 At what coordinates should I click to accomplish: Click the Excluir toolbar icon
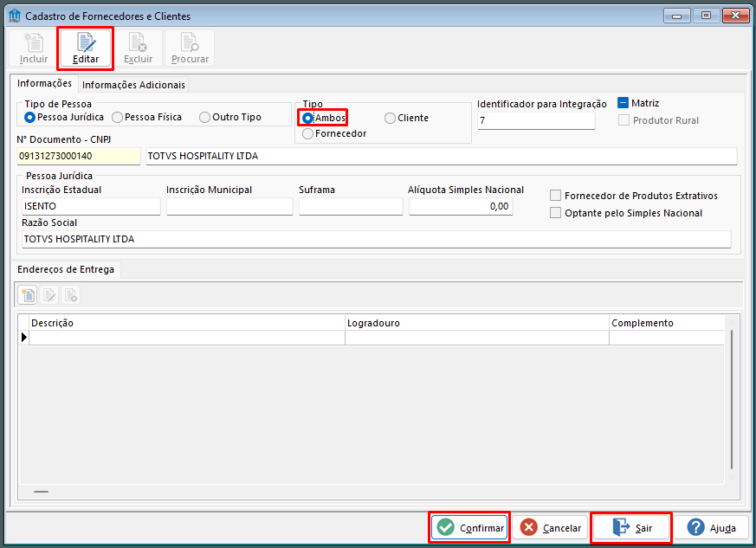pos(138,48)
